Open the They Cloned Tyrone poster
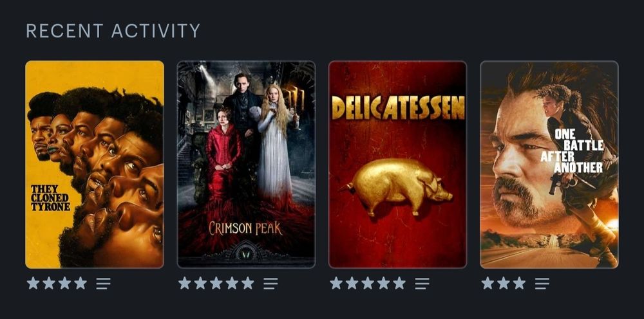The width and height of the screenshot is (644, 319). [x=95, y=165]
